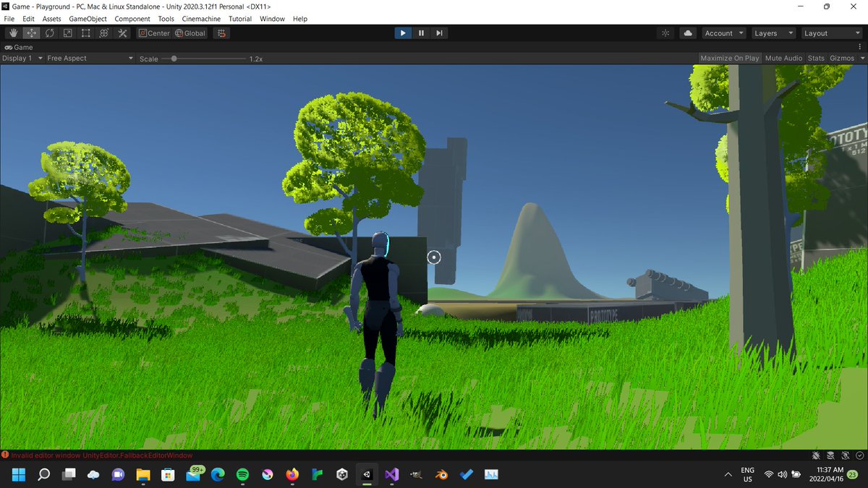
Task: Open the Tutorial menu
Action: (240, 19)
